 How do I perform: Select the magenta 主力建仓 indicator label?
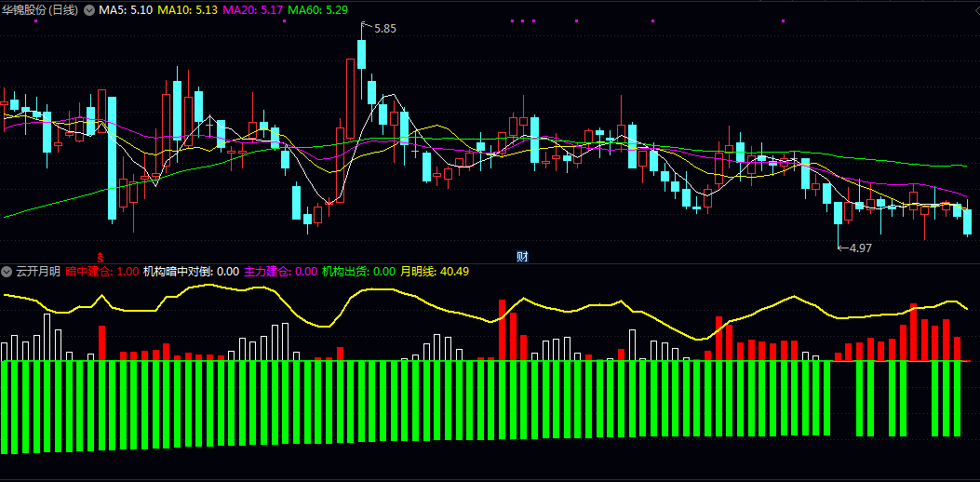coord(281,272)
